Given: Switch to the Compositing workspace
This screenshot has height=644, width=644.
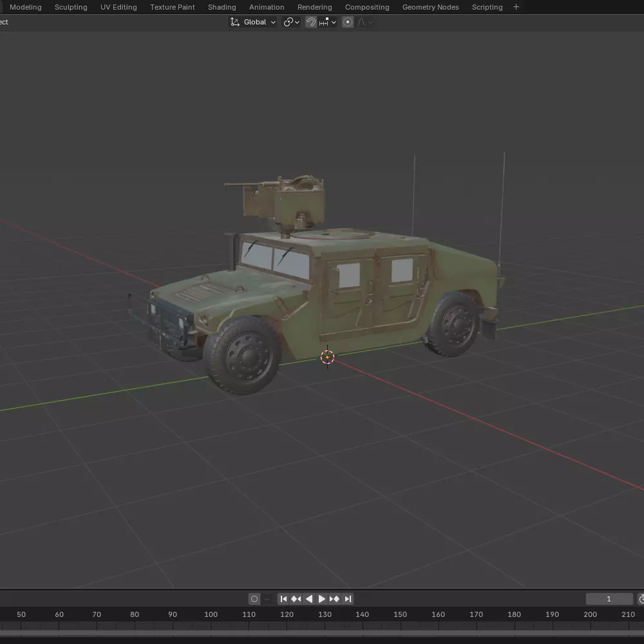Looking at the screenshot, I should (367, 7).
